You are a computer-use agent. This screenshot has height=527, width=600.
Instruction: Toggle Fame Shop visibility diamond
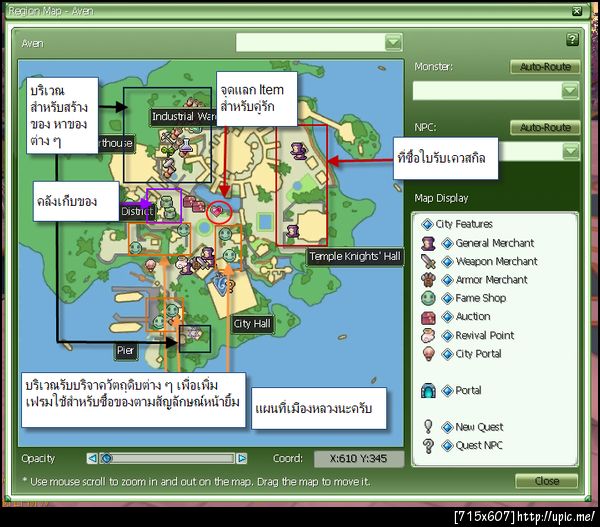[x=447, y=299]
